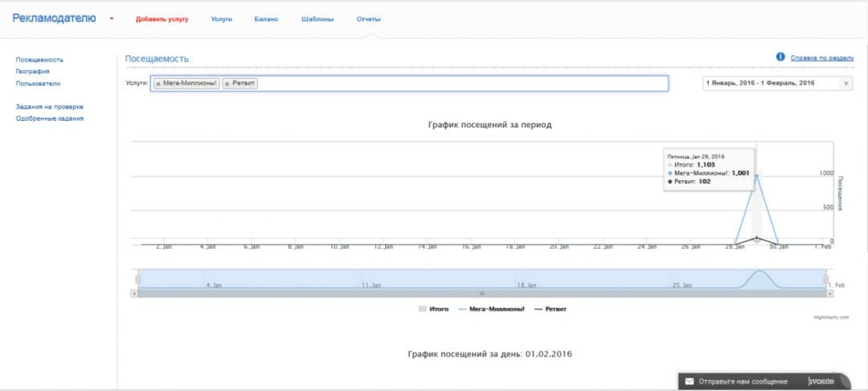Screen dimensions: 868x391
Task: Focus the Услуги services input field
Action: 409,84
